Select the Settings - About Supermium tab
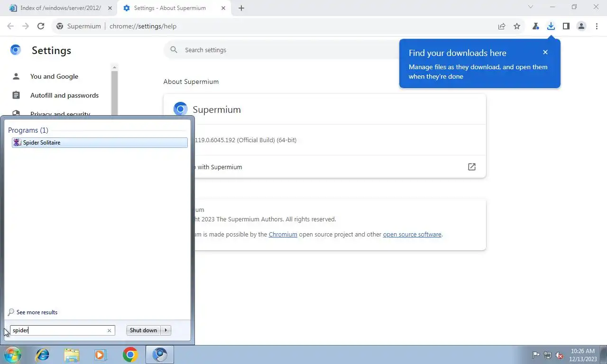The image size is (607, 364). 170,8
